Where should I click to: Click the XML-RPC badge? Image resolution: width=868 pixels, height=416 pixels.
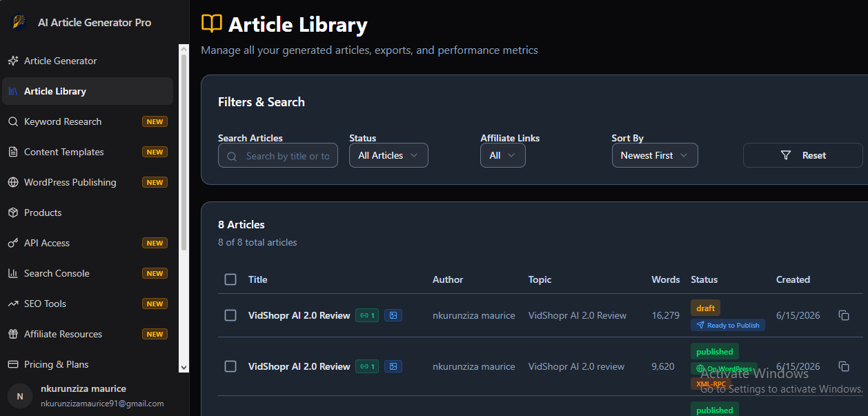[711, 384]
